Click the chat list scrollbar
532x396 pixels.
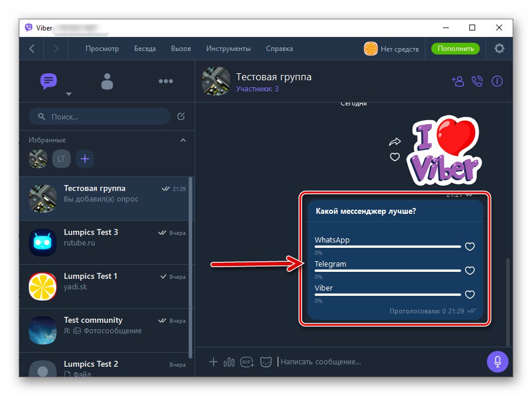[x=190, y=267]
